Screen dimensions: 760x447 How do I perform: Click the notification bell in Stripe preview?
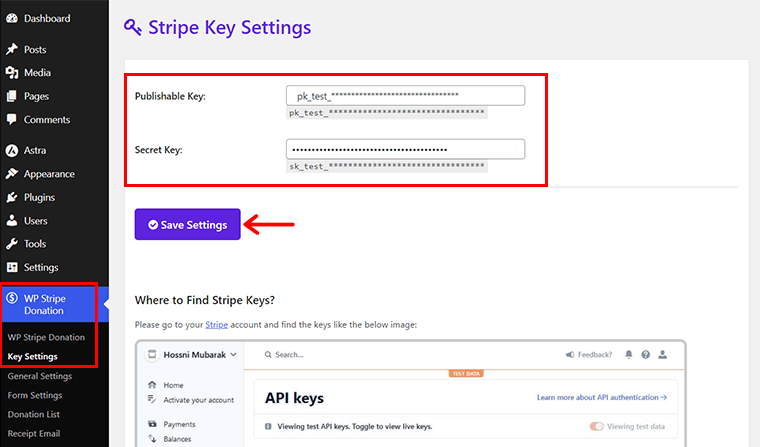pyautogui.click(x=629, y=355)
